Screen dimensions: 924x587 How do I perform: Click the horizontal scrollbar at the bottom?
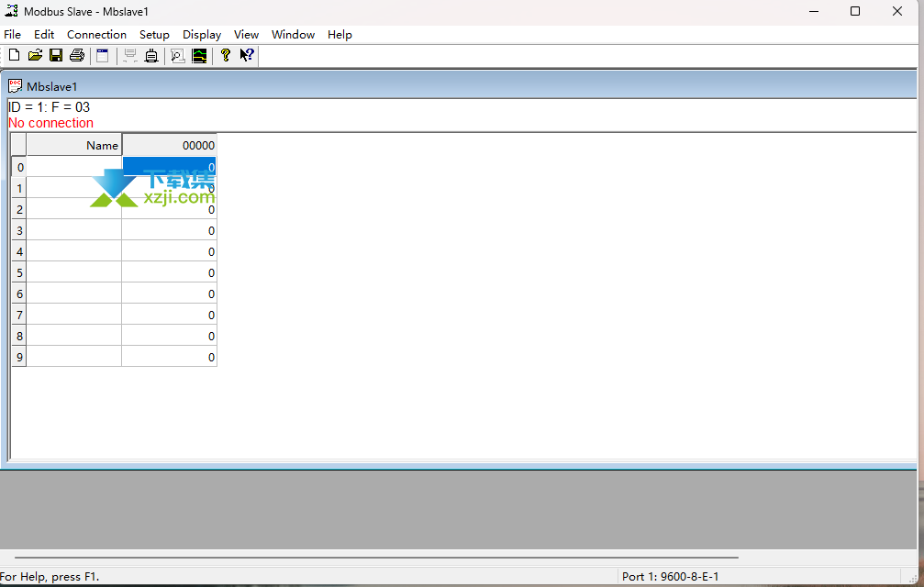click(x=376, y=557)
